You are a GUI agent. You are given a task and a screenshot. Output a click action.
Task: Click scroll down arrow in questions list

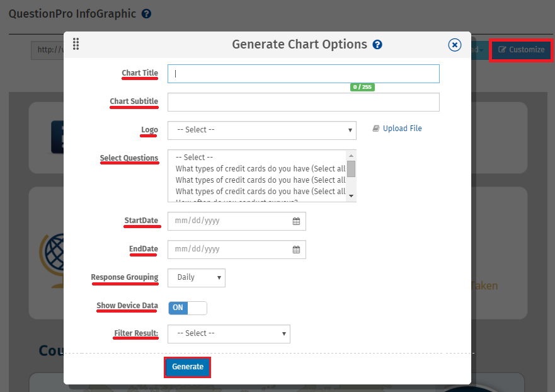pos(351,196)
